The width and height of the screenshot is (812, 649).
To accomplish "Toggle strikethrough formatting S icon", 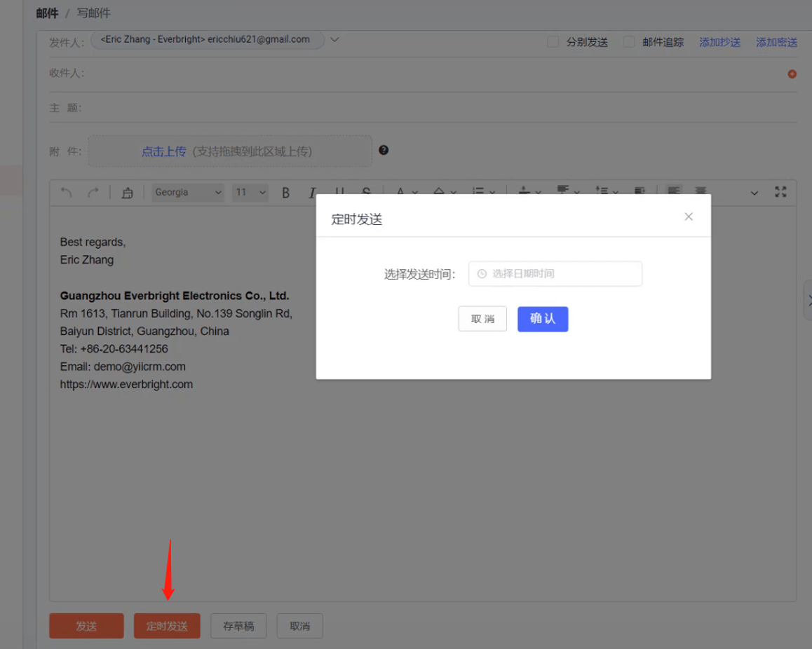I will tap(367, 191).
